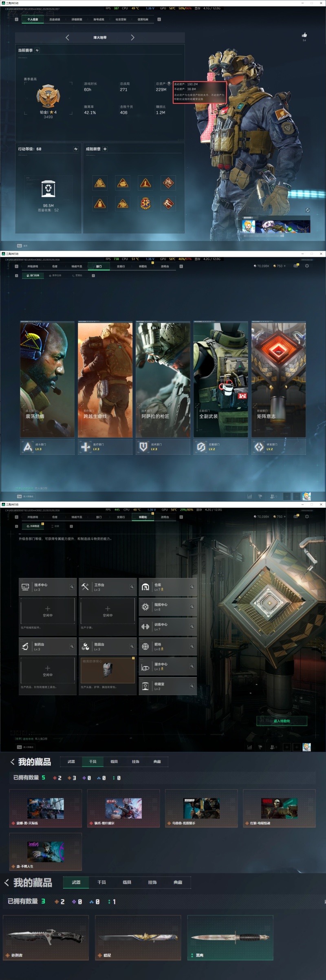326x980 pixels.
Task: Open the 指挥中心 Lv.8 facility row
Action: coord(168,607)
